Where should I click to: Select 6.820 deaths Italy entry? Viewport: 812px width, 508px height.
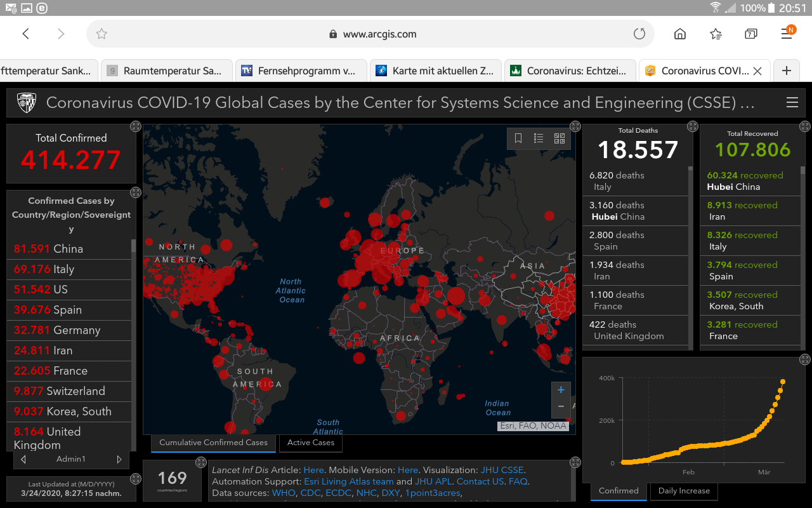point(635,181)
